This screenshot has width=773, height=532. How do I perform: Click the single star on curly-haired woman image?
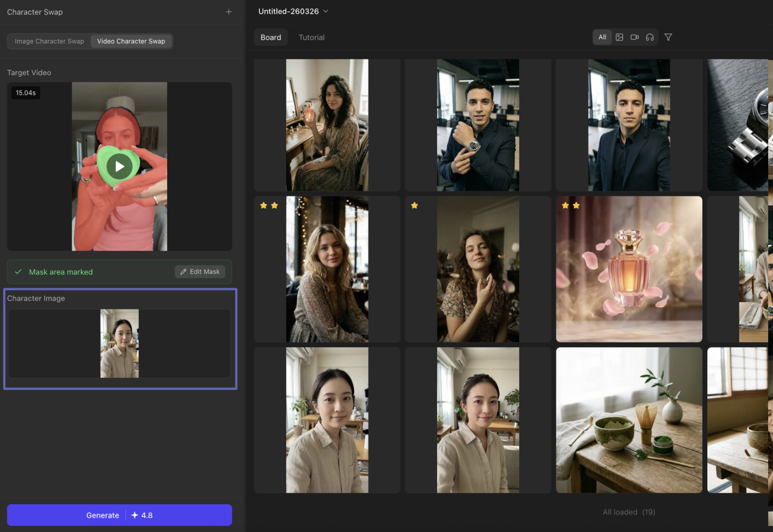click(x=415, y=206)
